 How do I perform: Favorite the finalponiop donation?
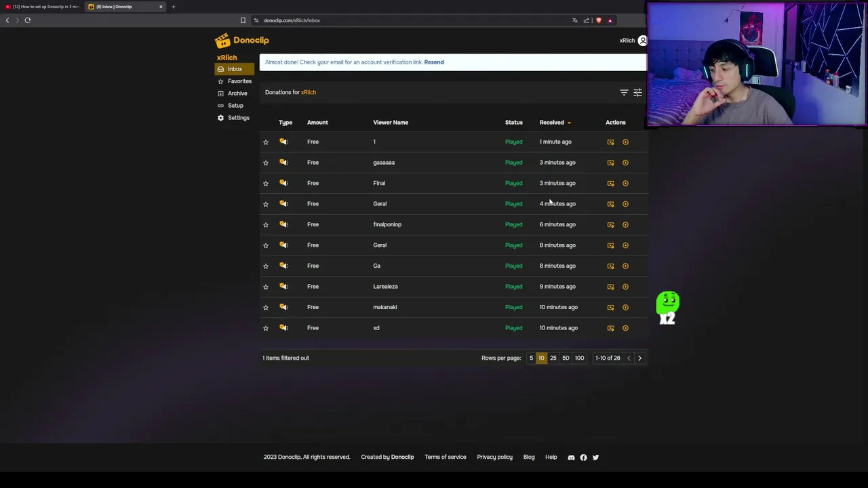(x=266, y=224)
